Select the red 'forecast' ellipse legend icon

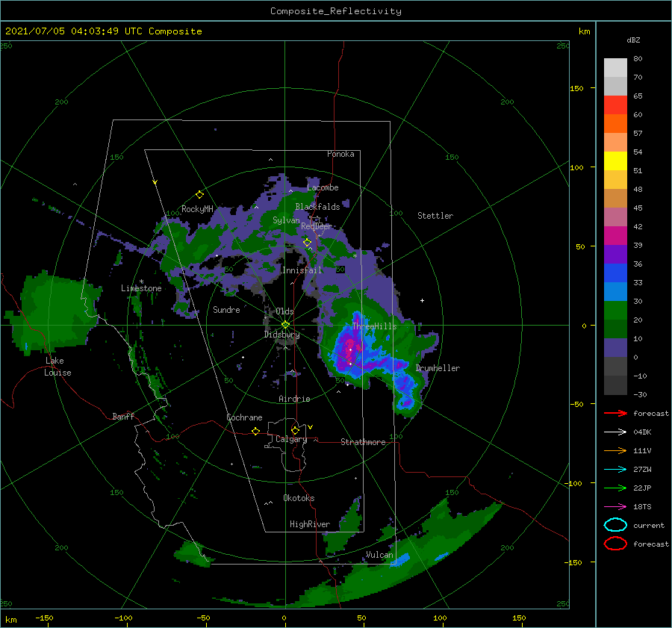pyautogui.click(x=615, y=544)
